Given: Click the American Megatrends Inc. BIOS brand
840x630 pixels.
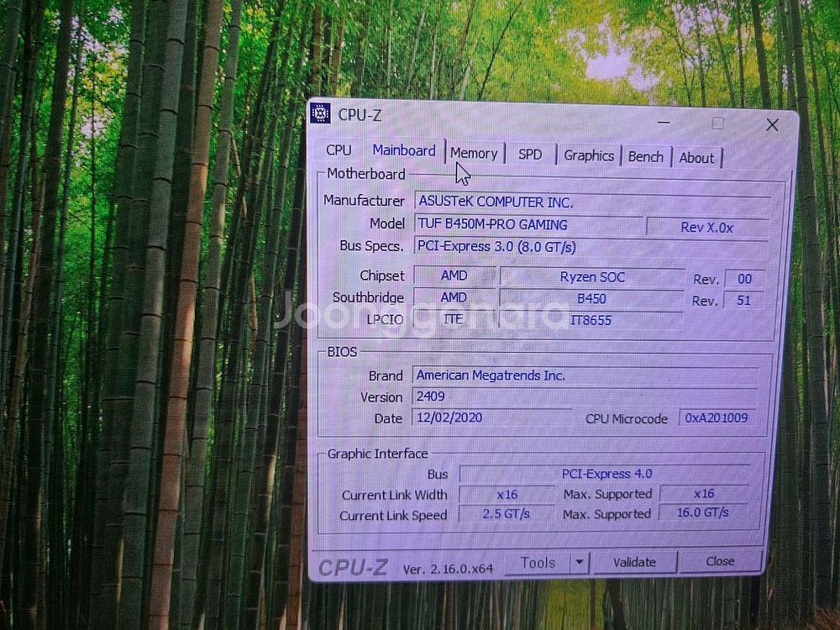Looking at the screenshot, I should pyautogui.click(x=585, y=375).
